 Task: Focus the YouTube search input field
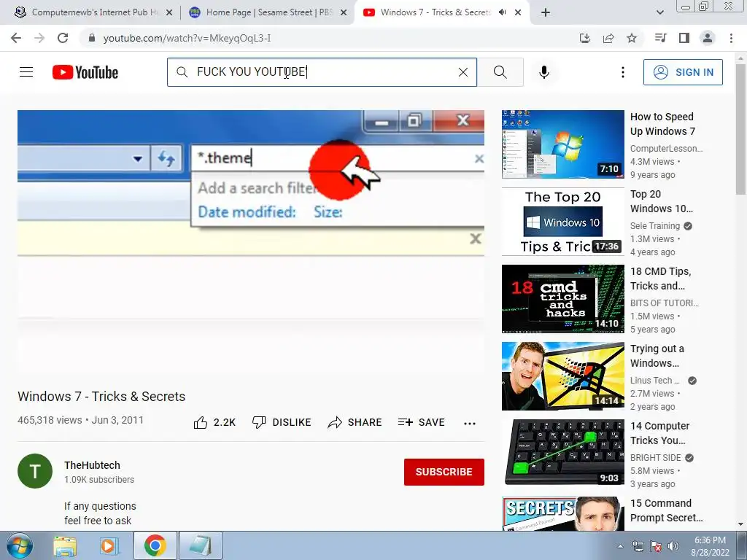click(322, 72)
